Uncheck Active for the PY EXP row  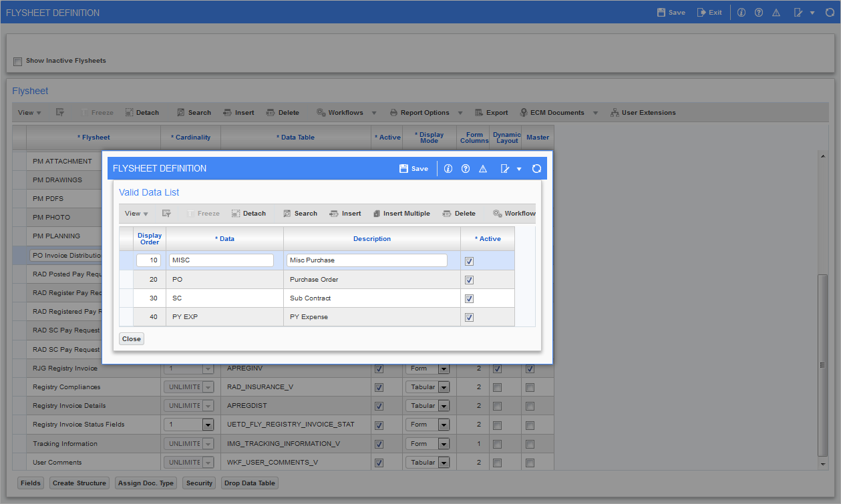(x=469, y=317)
